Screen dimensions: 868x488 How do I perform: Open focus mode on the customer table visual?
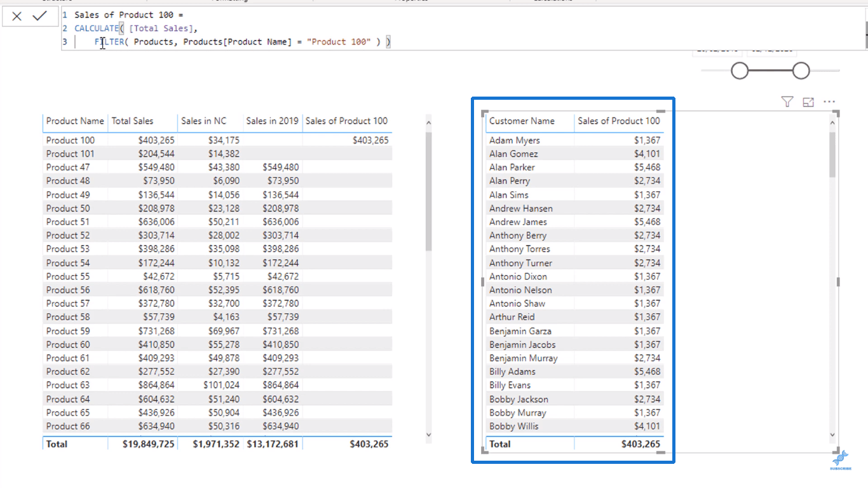point(808,102)
